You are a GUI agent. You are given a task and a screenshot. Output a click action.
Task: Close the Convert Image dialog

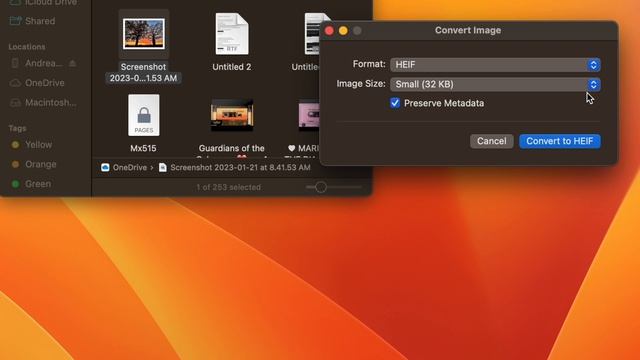329,31
